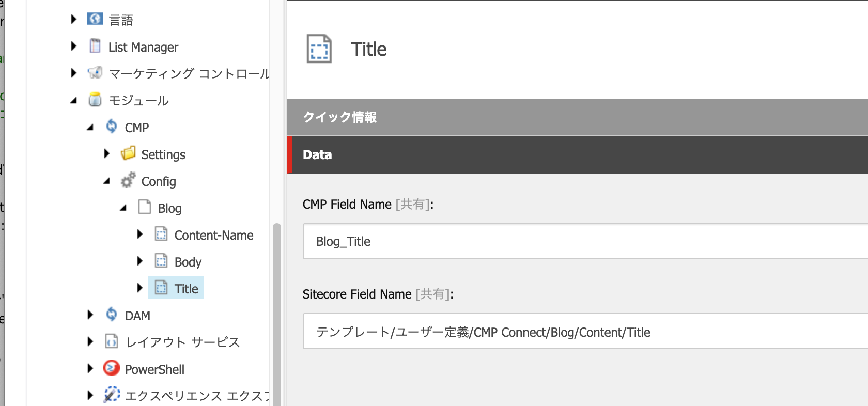Click the 言語 globe icon

95,19
